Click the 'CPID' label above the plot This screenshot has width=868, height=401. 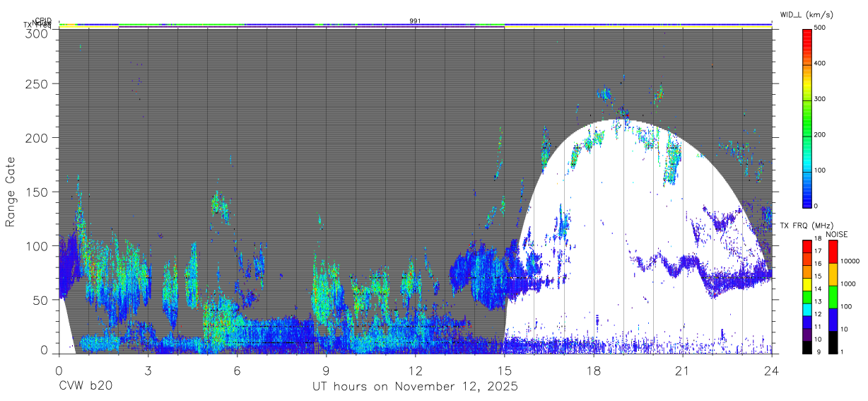[43, 21]
